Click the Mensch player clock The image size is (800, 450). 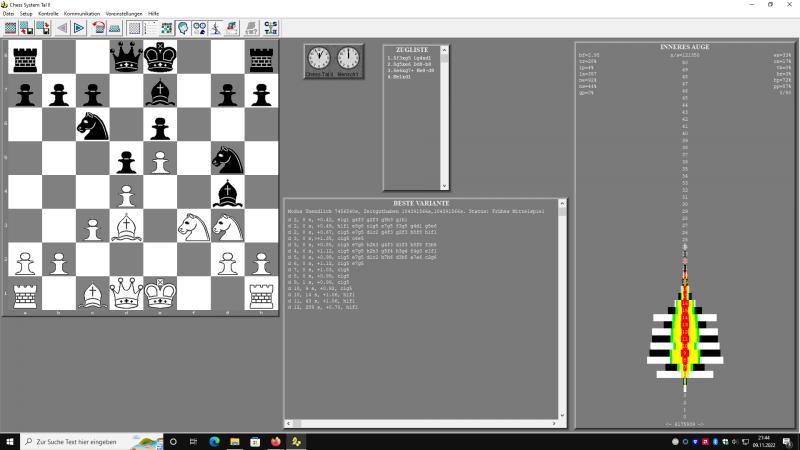click(x=348, y=58)
